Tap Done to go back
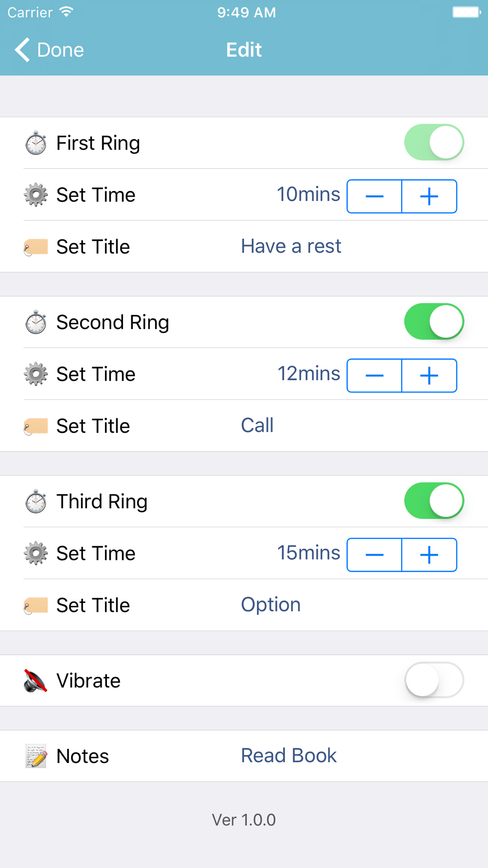This screenshot has height=868, width=488. (x=50, y=50)
